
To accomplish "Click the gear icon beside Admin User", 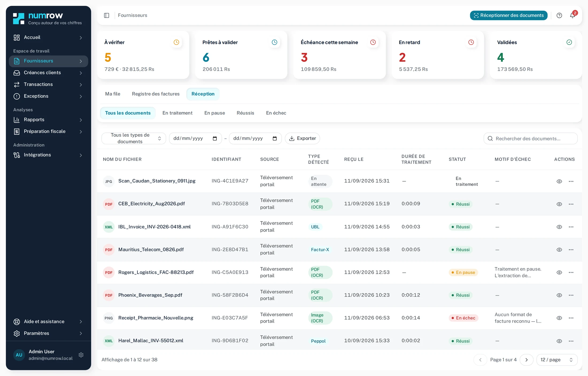I will coord(81,355).
